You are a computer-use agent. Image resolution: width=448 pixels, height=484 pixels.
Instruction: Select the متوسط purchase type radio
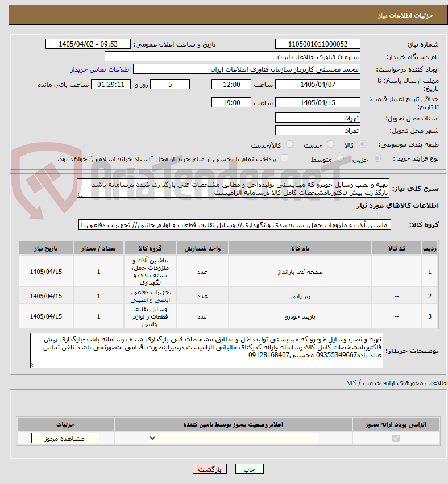click(x=340, y=158)
